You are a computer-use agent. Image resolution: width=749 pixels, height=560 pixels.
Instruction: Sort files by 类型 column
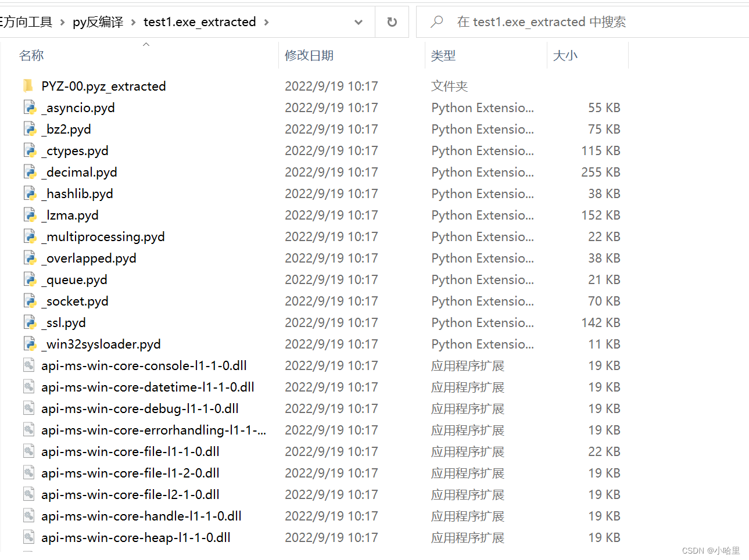443,55
